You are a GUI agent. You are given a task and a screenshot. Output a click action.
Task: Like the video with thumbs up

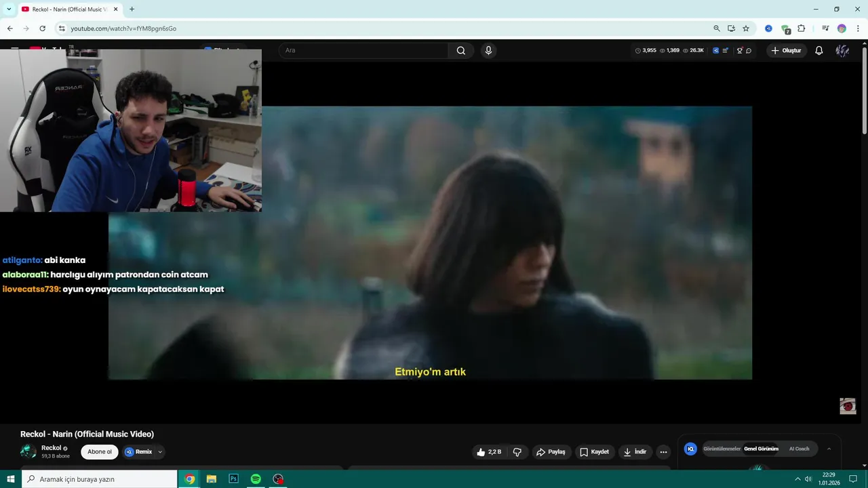click(x=488, y=452)
